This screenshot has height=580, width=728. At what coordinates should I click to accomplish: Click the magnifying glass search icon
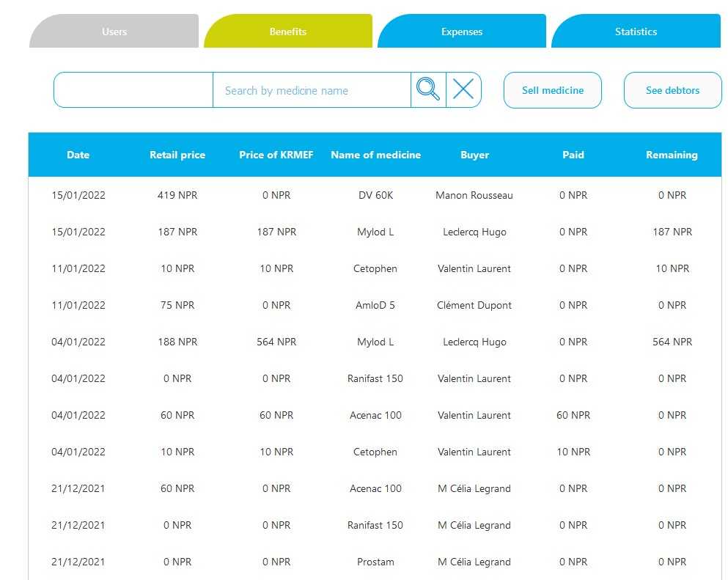(428, 90)
